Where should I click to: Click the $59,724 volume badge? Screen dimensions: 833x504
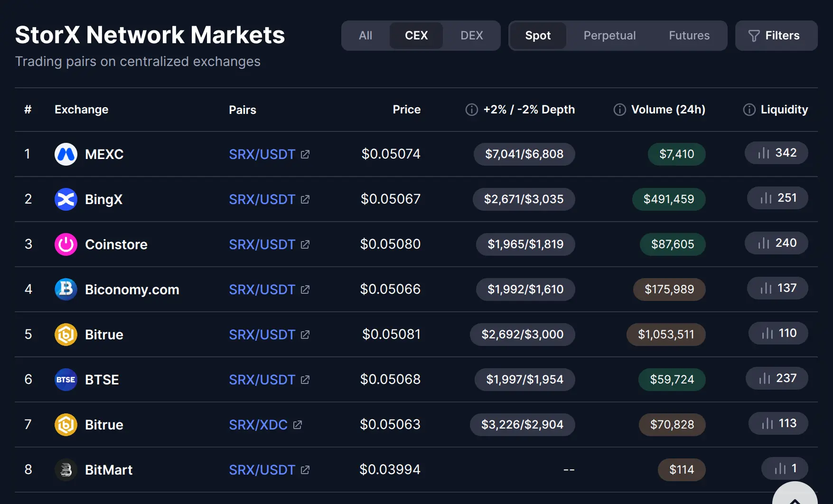(672, 380)
